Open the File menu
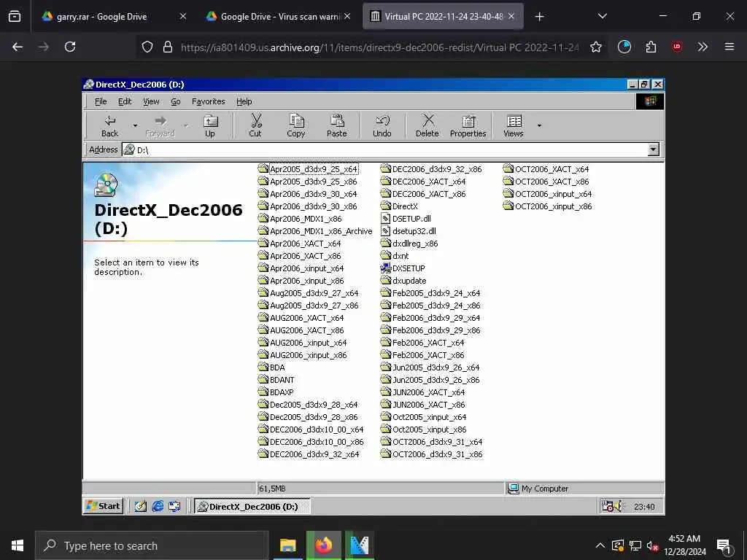This screenshot has height=560, width=747. [101, 101]
